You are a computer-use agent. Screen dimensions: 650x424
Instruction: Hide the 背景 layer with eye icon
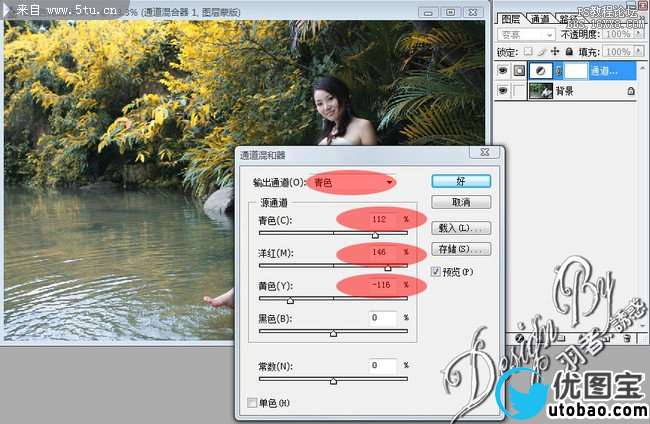point(502,91)
